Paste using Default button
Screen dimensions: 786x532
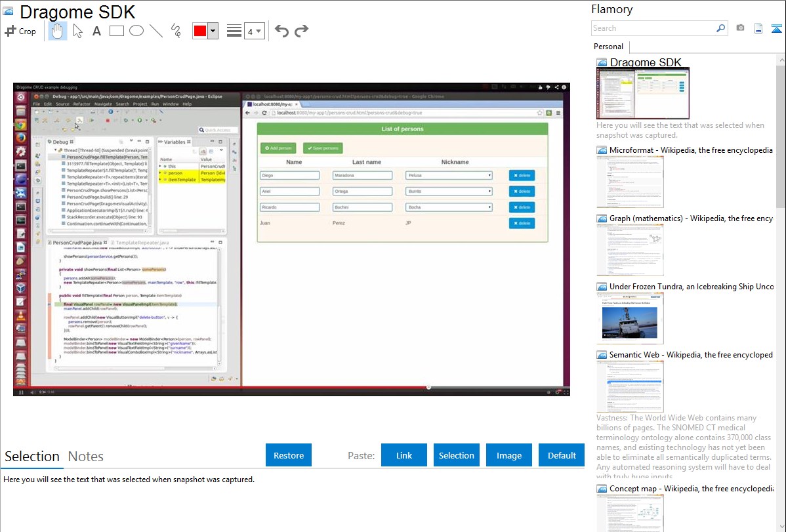pyautogui.click(x=562, y=455)
